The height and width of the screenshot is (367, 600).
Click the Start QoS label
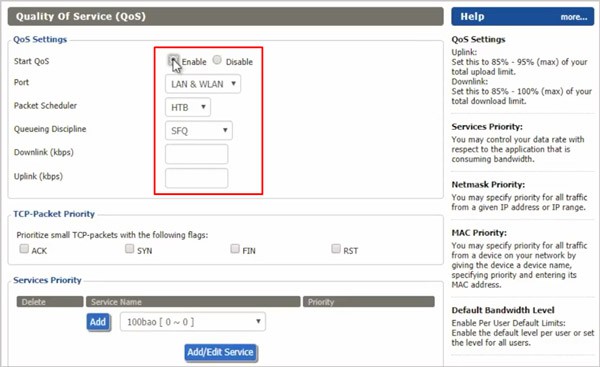[x=31, y=61]
